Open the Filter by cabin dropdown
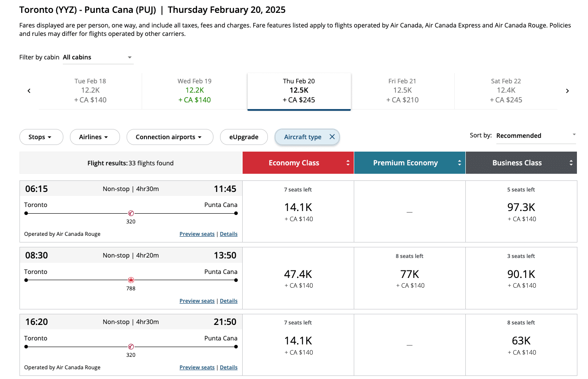588x379 pixels. (98, 57)
